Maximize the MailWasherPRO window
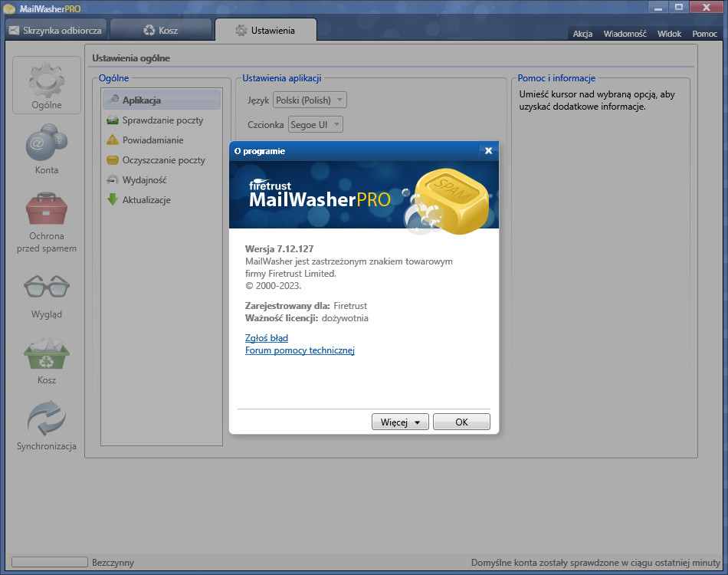 679,8
